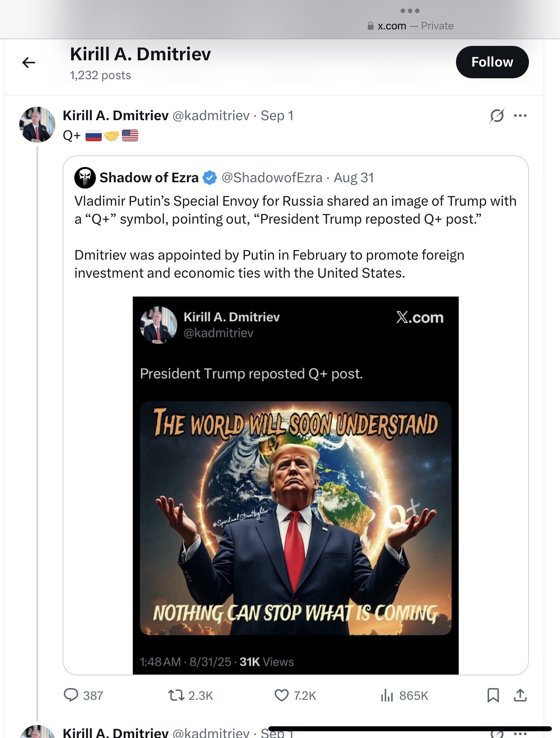Image resolution: width=560 pixels, height=738 pixels.
Task: Open the Sep 1 post timestamp
Action: (277, 116)
